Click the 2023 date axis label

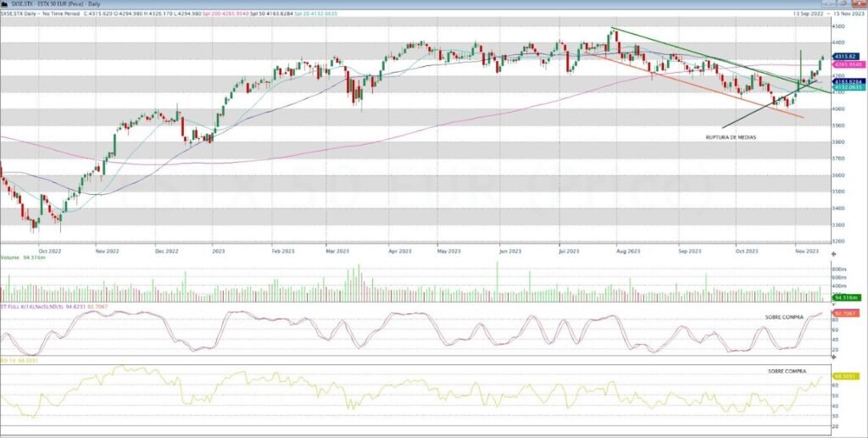pyautogui.click(x=219, y=251)
